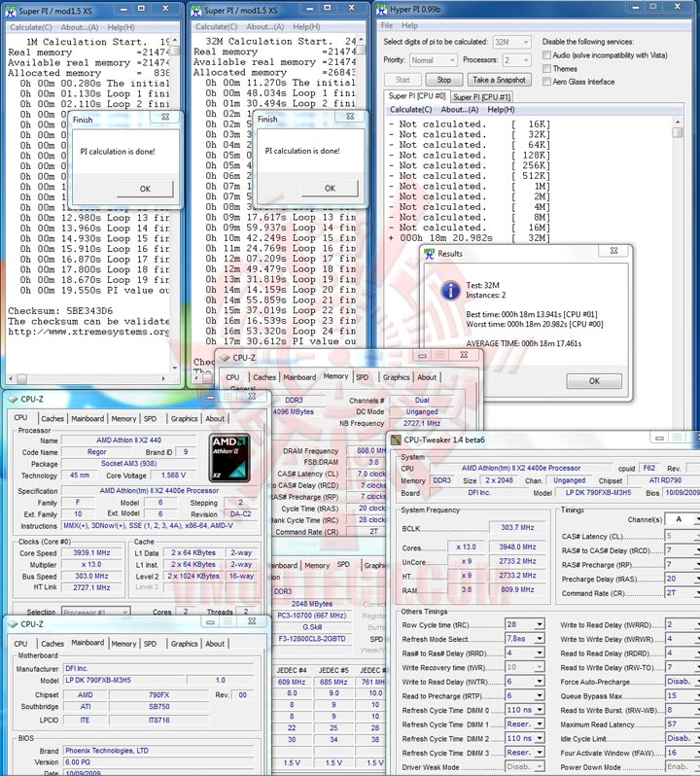This screenshot has width=700, height=776.
Task: Close the Results dialog with the X icon
Action: point(613,251)
